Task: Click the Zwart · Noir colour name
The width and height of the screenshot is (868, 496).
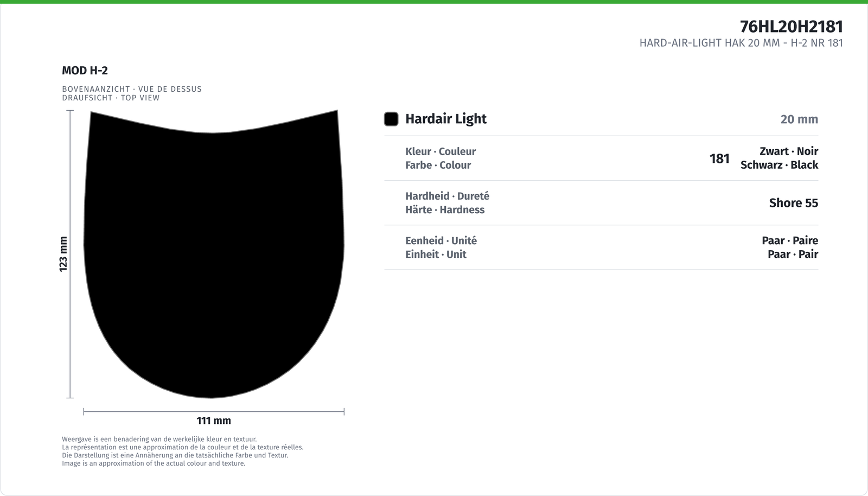Action: (789, 151)
